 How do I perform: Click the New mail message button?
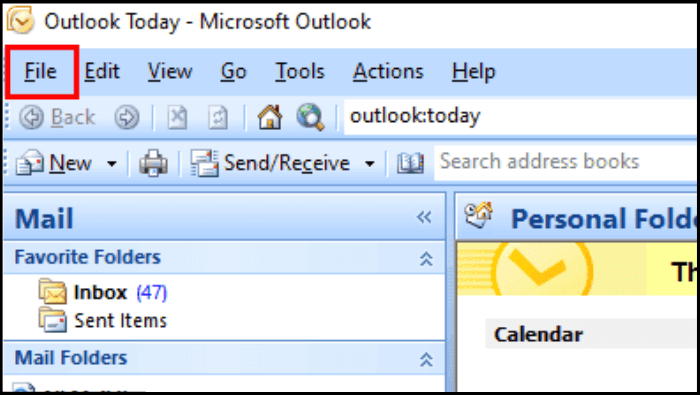54,163
